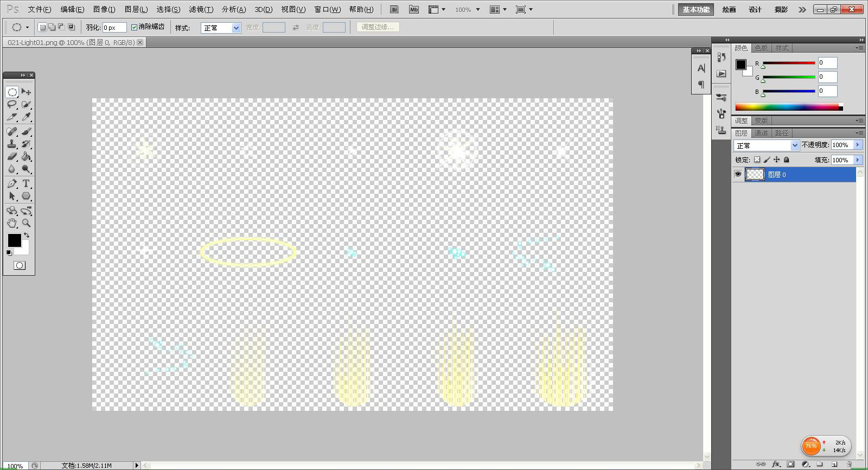This screenshot has width=868, height=470.
Task: Swap foreground and background colors
Action: [x=27, y=236]
